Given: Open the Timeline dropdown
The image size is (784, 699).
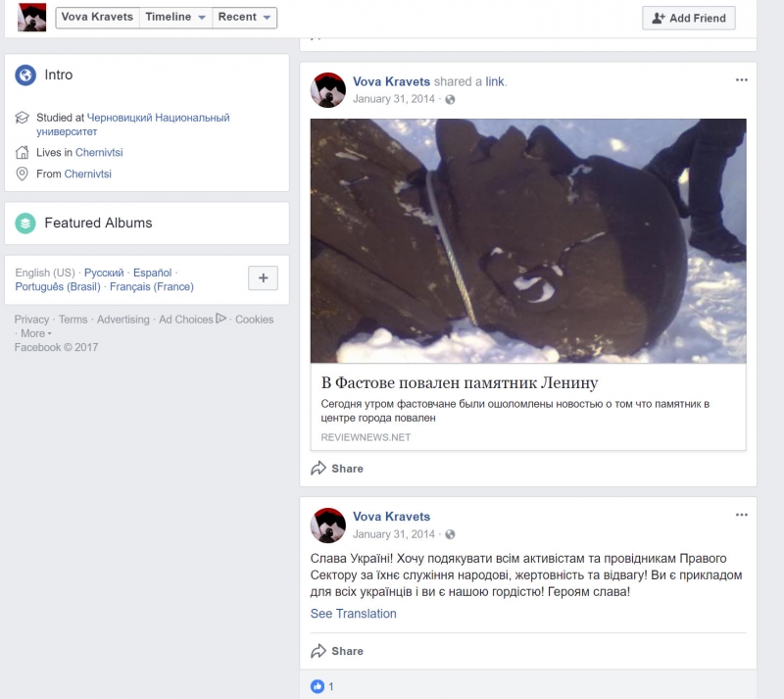Looking at the screenshot, I should click(176, 18).
